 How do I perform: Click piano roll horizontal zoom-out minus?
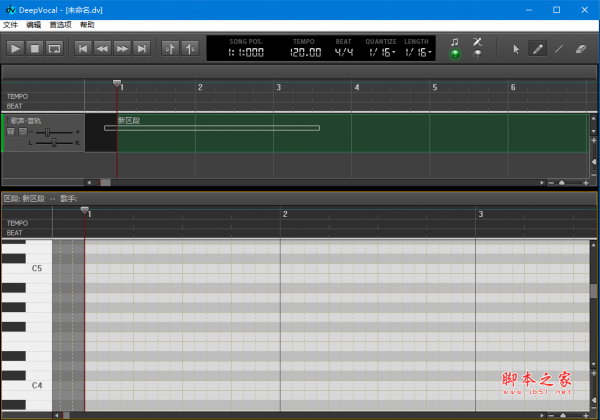point(551,415)
